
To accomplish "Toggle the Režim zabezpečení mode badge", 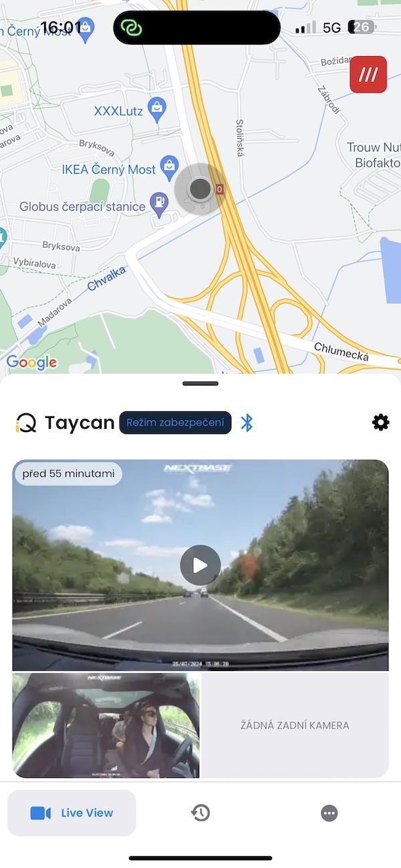I will pyautogui.click(x=175, y=423).
